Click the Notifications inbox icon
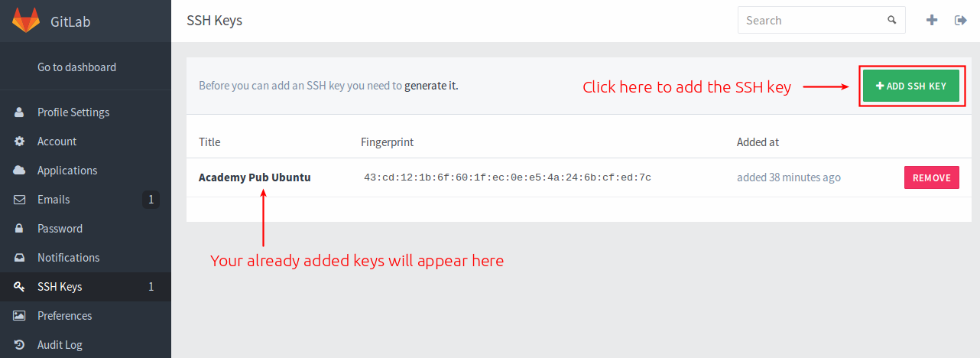Viewport: 980px width, 358px height. point(20,258)
